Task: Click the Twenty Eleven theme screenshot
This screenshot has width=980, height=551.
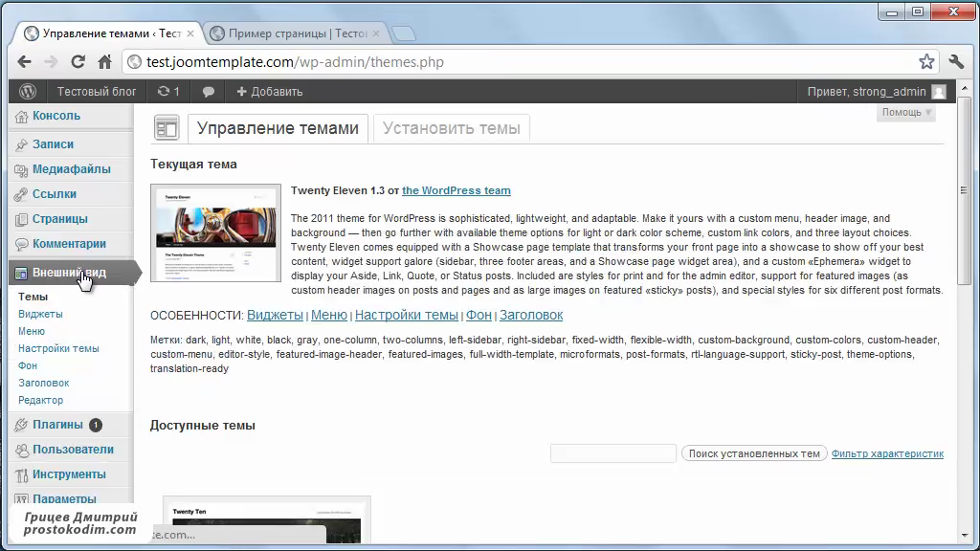Action: (x=215, y=233)
